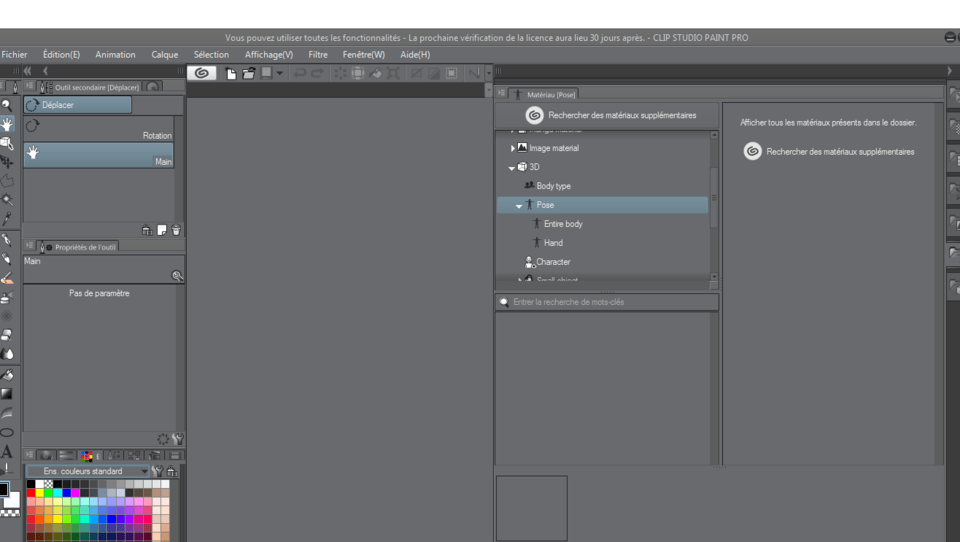Image resolution: width=960 pixels, height=542 pixels.
Task: Open a file from command bar
Action: 249,73
